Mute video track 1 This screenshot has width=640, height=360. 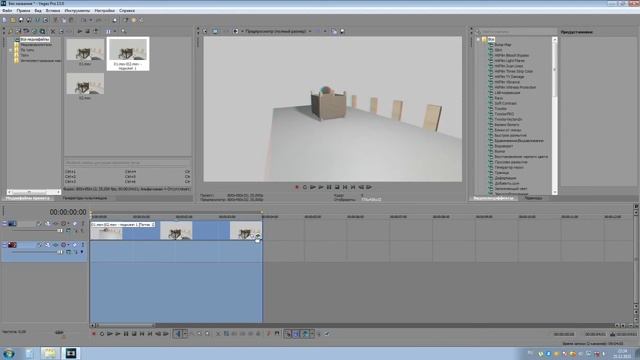point(75,223)
